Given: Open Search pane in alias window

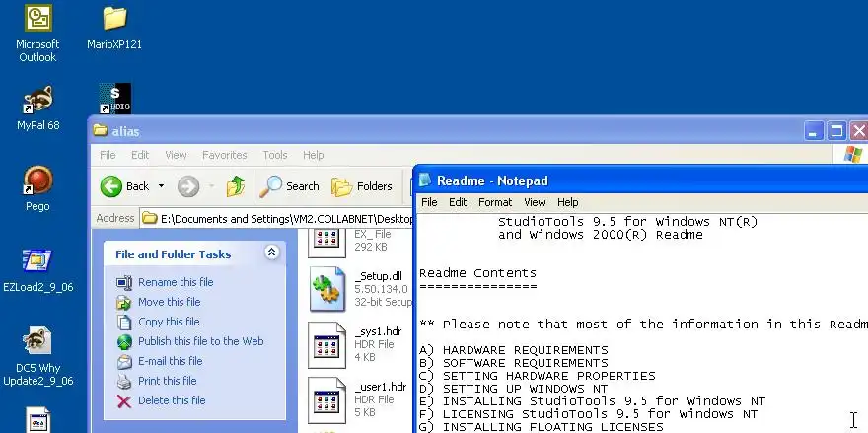Looking at the screenshot, I should pyautogui.click(x=289, y=186).
